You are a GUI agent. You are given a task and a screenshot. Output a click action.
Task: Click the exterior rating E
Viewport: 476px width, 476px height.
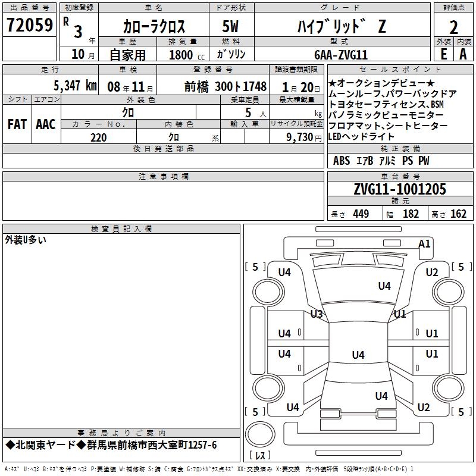coord(443,54)
